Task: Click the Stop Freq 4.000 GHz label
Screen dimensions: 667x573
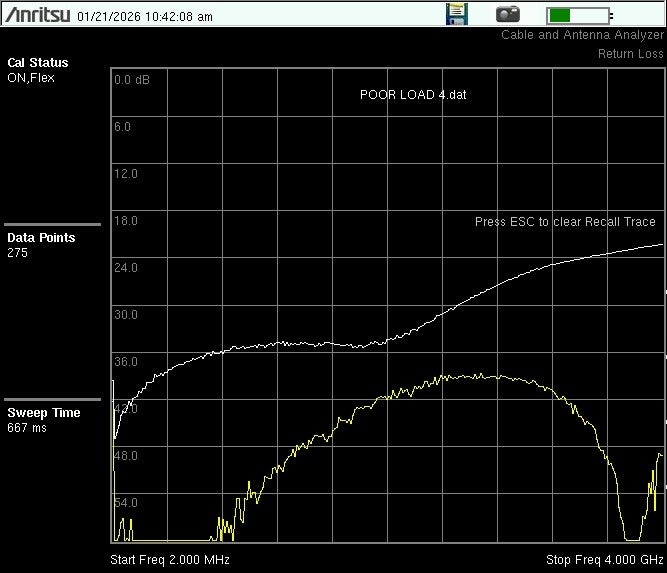Action: pyautogui.click(x=604, y=560)
